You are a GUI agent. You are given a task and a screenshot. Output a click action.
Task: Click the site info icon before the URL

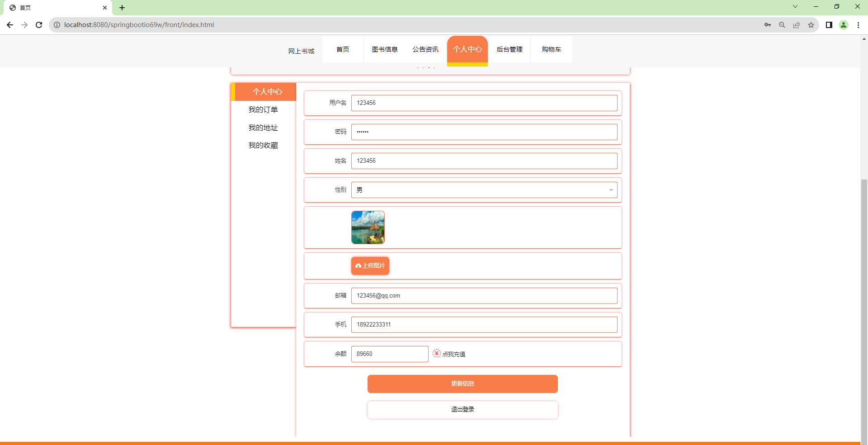point(57,25)
